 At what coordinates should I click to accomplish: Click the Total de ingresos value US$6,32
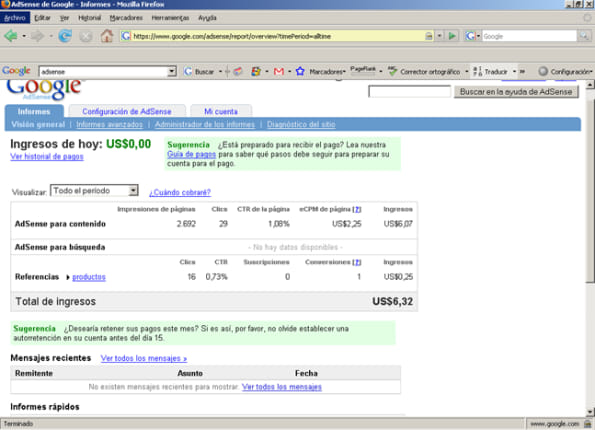[x=392, y=301]
